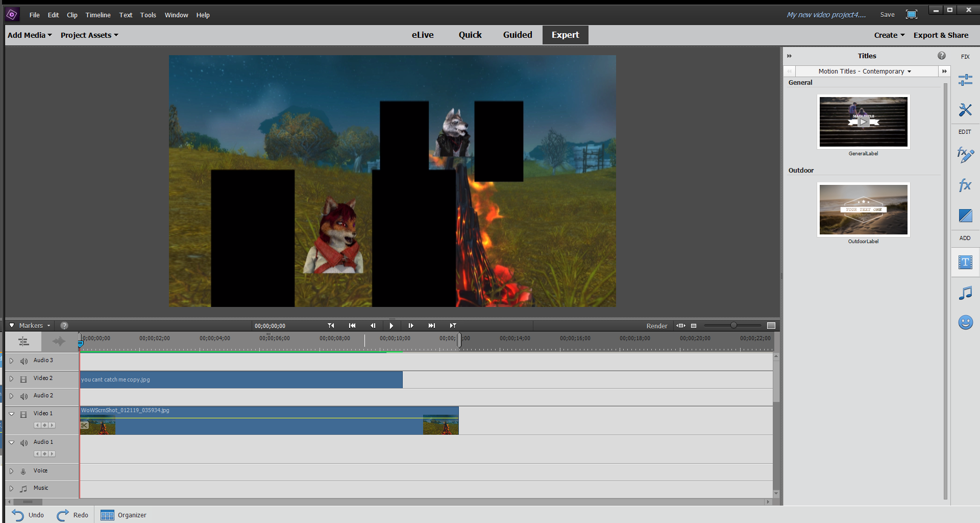Click the Render button
Viewport: 980px width, 523px height.
coord(656,326)
